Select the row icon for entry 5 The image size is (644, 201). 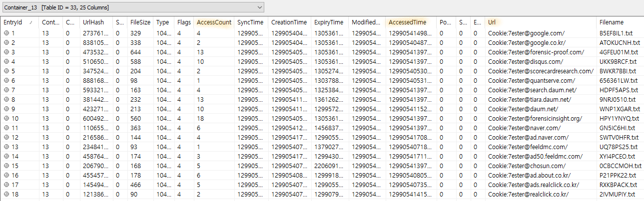6,71
